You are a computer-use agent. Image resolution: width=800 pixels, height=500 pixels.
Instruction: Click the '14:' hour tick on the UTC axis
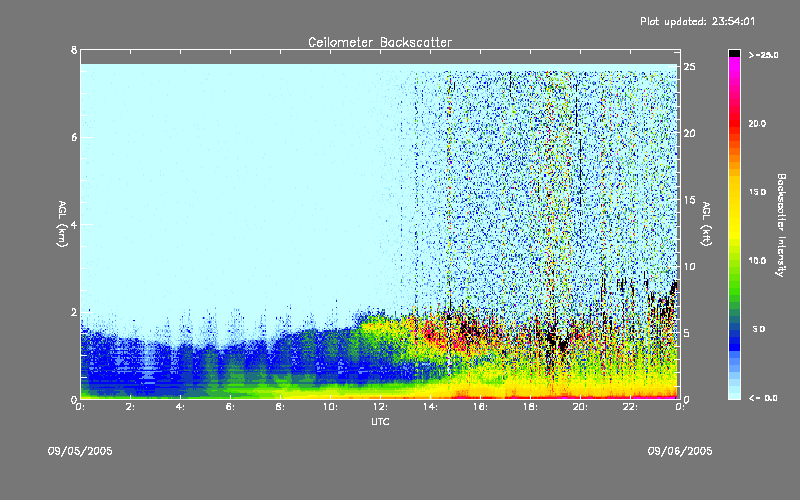[x=431, y=407]
